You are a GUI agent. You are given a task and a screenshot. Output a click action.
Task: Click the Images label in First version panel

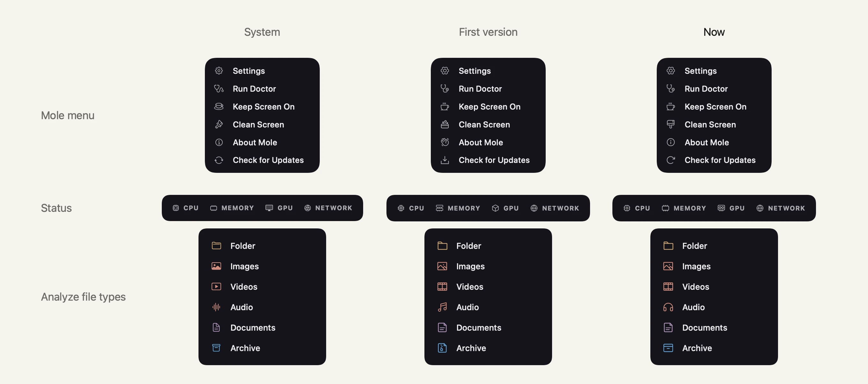click(x=470, y=266)
